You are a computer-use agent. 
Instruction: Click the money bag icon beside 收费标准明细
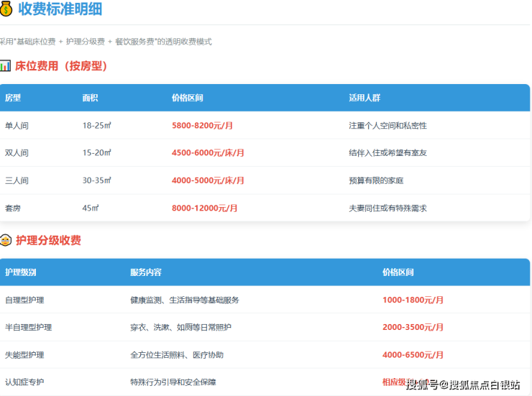[6, 9]
